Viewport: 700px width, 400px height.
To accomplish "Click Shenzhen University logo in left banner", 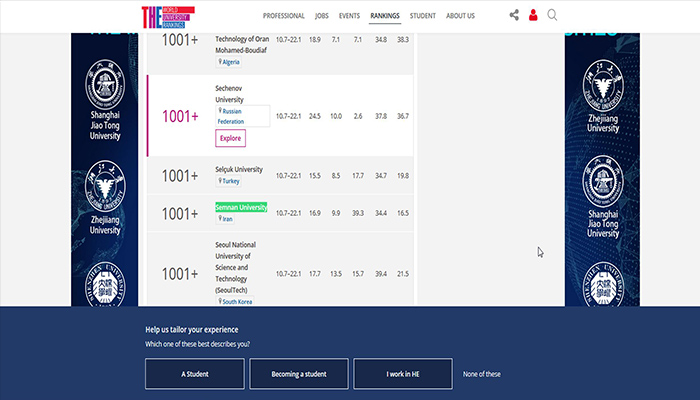I will [x=105, y=284].
